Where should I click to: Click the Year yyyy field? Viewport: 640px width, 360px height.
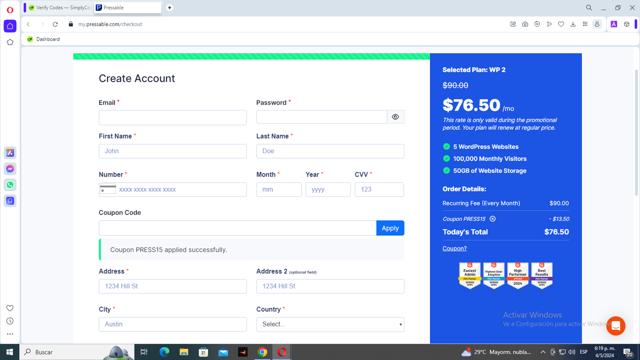(328, 189)
